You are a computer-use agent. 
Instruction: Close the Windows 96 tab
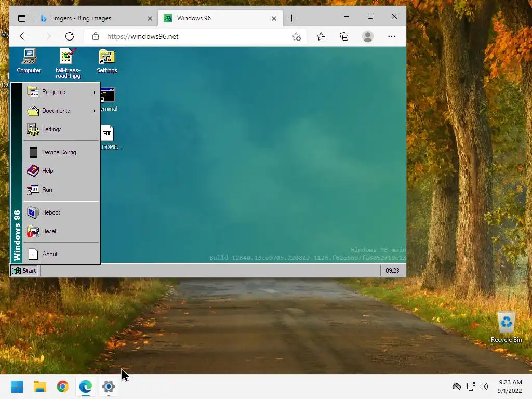point(274,18)
